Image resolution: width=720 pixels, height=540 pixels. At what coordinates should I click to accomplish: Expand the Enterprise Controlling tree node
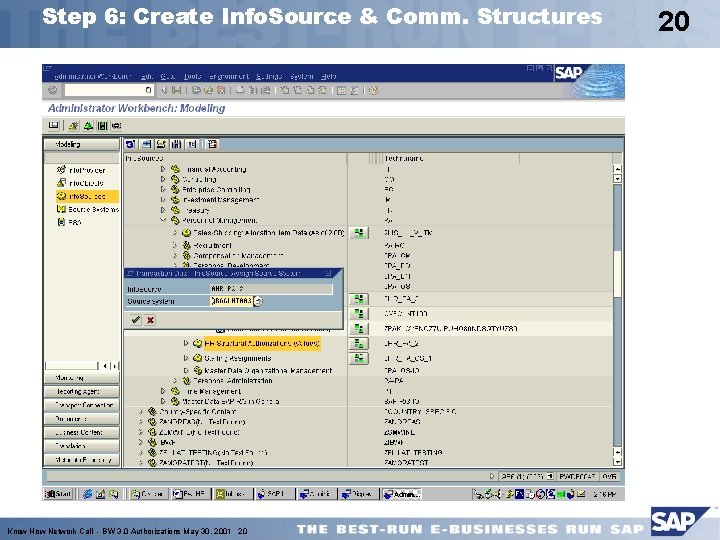163,189
